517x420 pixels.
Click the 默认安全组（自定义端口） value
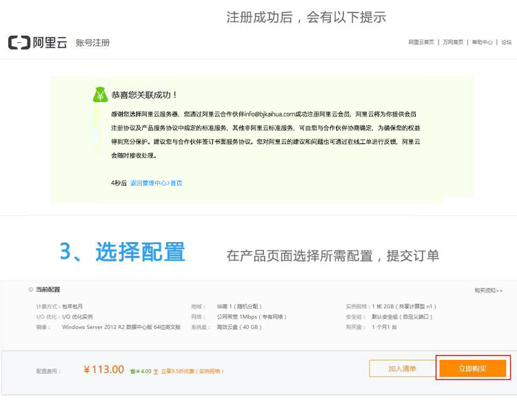click(402, 317)
